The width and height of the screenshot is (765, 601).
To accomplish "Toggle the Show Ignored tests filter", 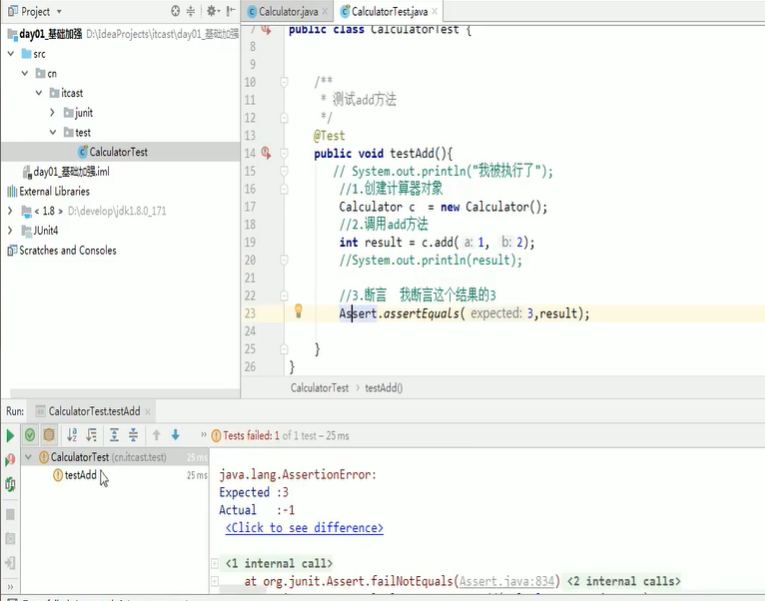I will pyautogui.click(x=49, y=435).
